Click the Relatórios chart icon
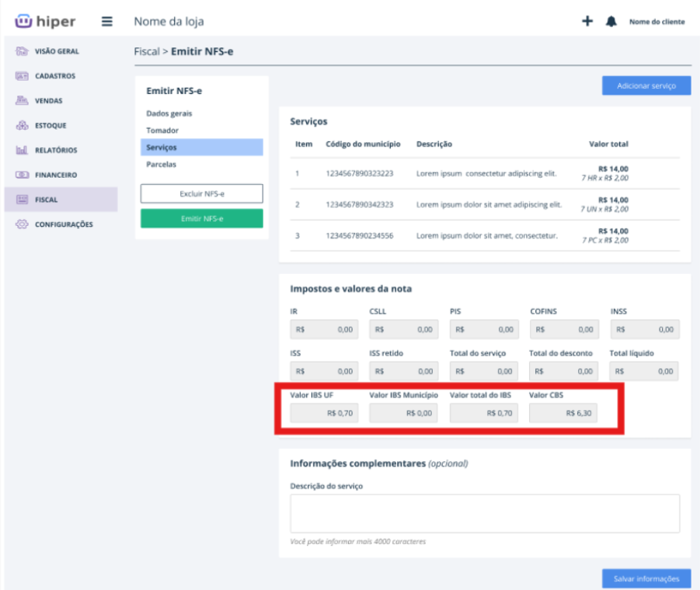The width and height of the screenshot is (700, 590). coord(22,150)
